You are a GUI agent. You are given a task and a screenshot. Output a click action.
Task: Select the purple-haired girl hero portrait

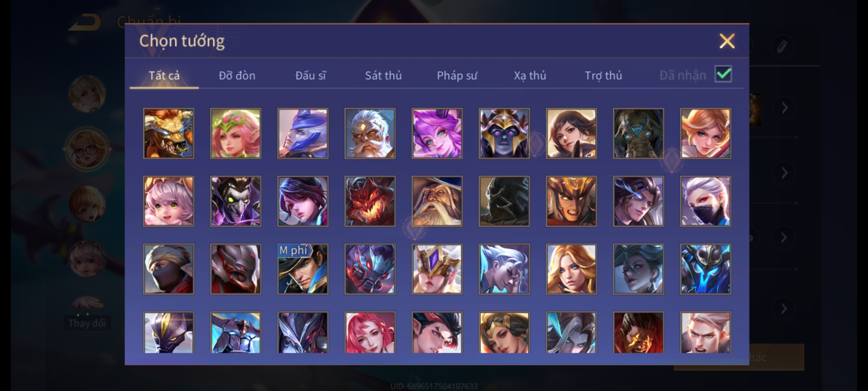point(437,133)
